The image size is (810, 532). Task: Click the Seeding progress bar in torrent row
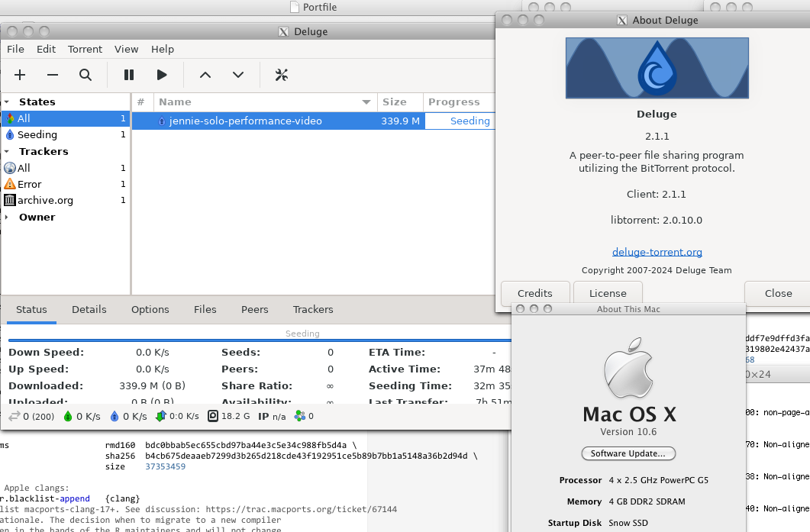(x=460, y=121)
